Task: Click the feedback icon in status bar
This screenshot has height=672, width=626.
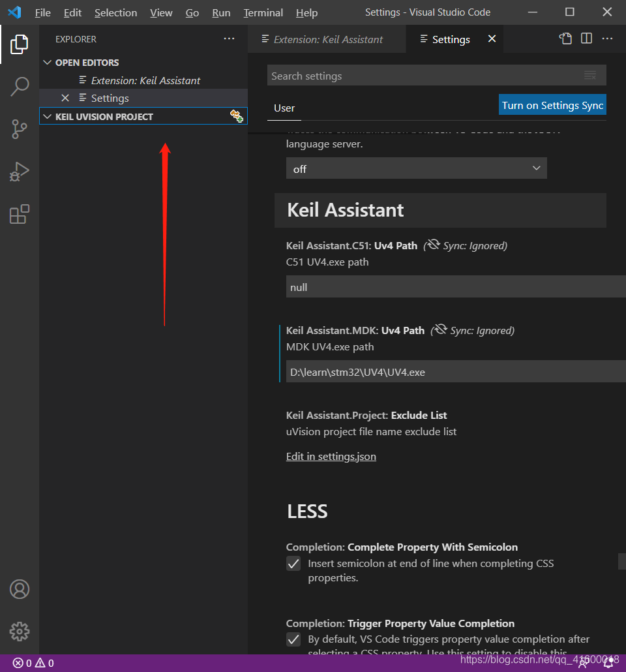Action: pos(583,664)
